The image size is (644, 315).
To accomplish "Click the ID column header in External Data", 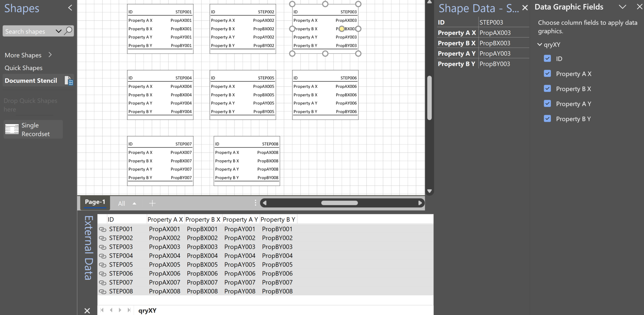I will tap(127, 219).
